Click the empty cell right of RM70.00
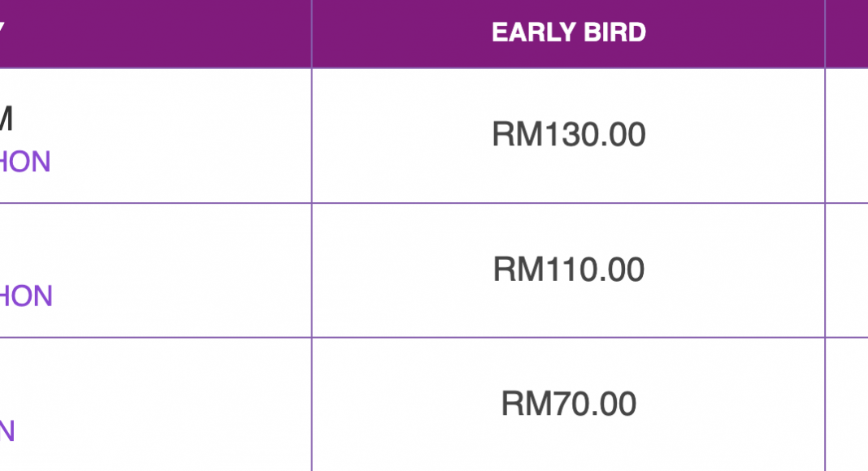 point(846,404)
